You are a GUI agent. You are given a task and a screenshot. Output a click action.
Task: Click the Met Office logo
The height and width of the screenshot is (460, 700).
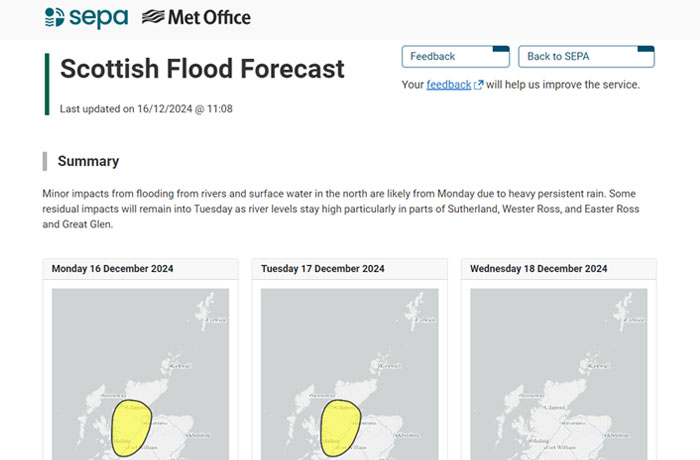pyautogui.click(x=196, y=18)
